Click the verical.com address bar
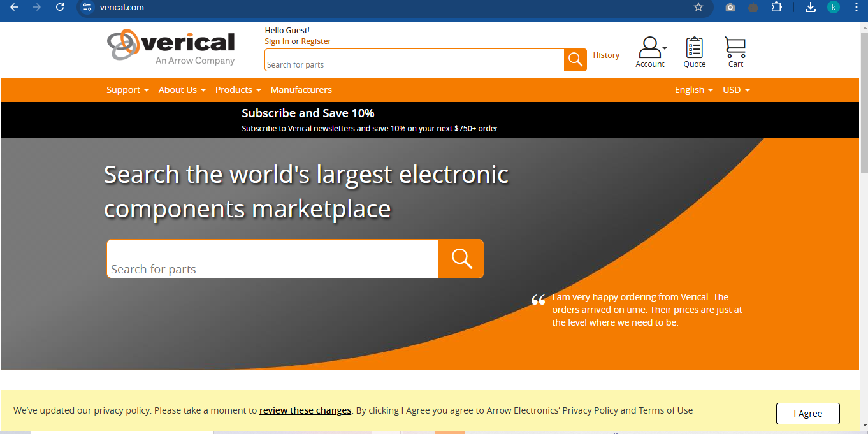The image size is (868, 434). click(x=382, y=7)
